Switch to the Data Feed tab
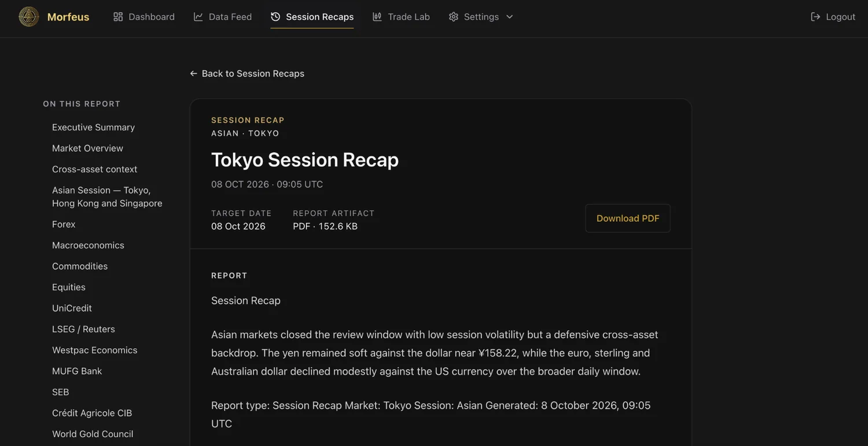This screenshot has height=446, width=868. 223,17
